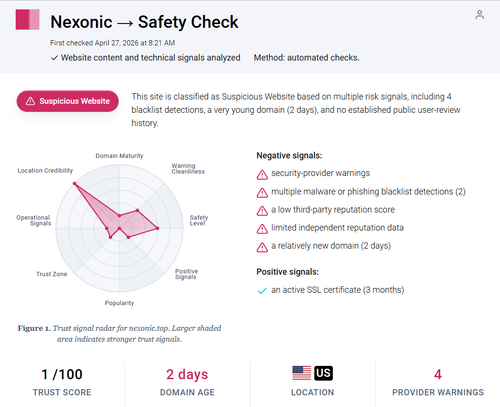Screen dimensions: 500x407
Task: Click warning triangle next to low reputation score
Action: tap(262, 211)
